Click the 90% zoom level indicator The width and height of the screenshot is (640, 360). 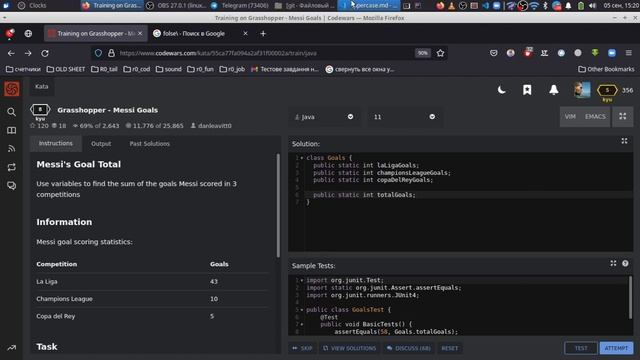422,53
